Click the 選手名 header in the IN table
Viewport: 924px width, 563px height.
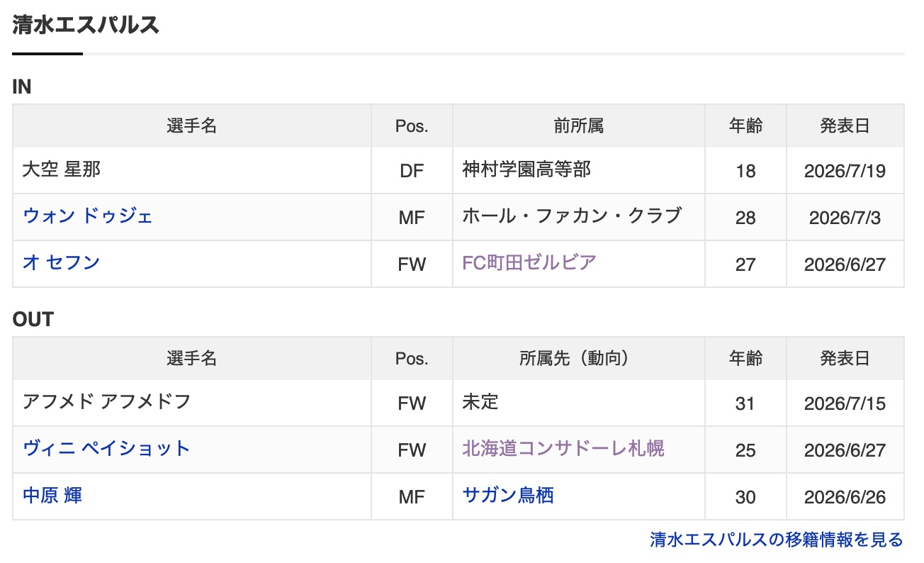tap(191, 126)
